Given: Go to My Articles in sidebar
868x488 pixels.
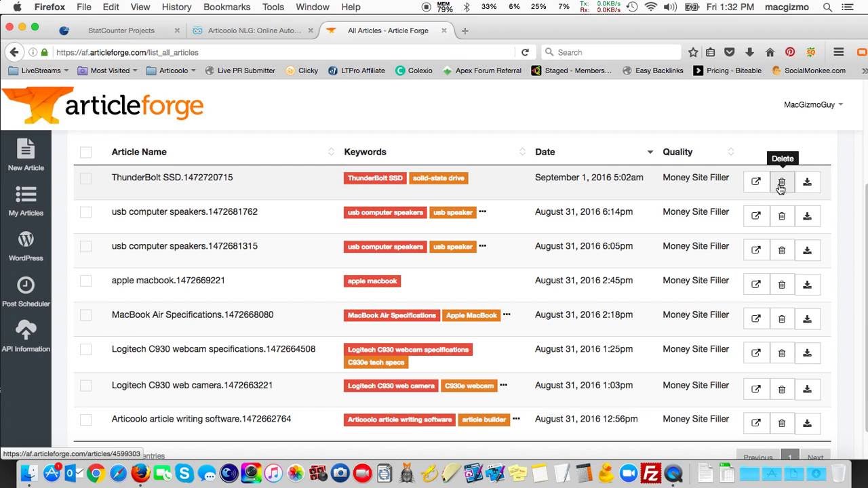Looking at the screenshot, I should pos(25,200).
